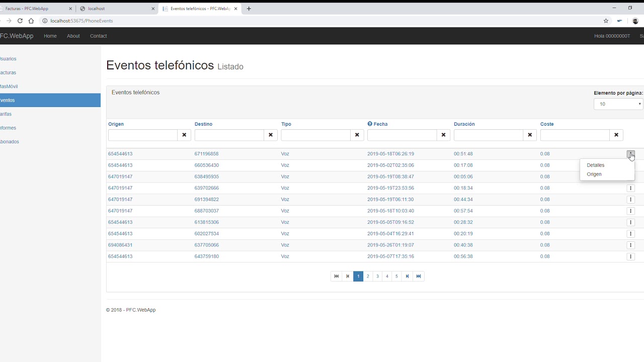Go to previous page in pagination
644x362 pixels.
coord(348,276)
